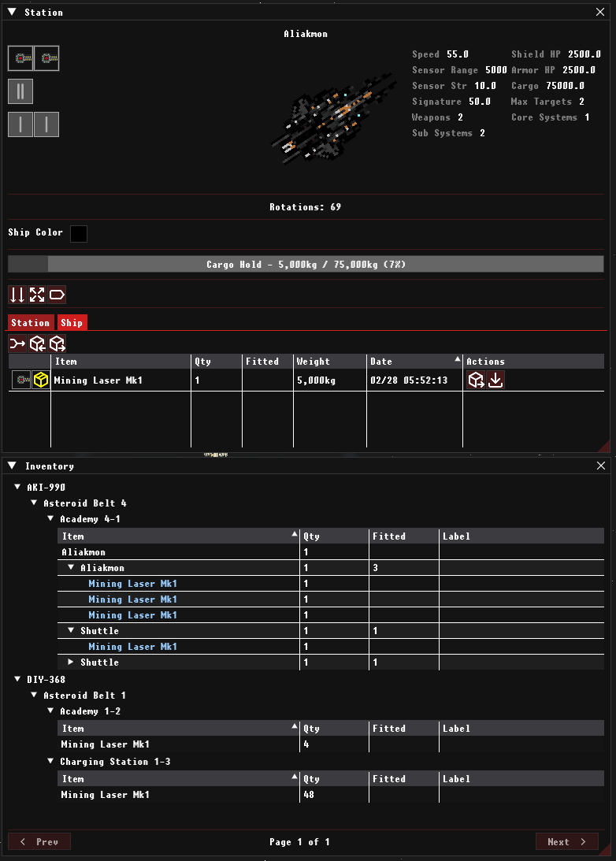
Task: Sort Academy 4-1 table by Label column
Action: point(521,536)
